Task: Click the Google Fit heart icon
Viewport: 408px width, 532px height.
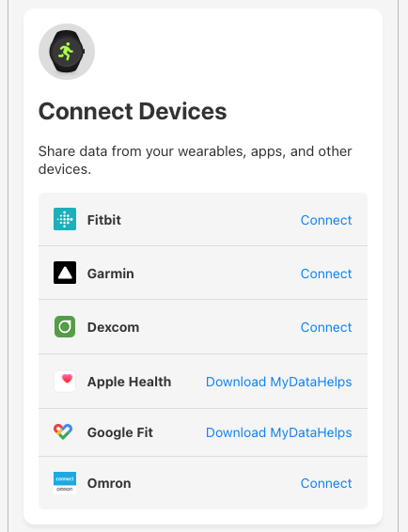Action: pyautogui.click(x=63, y=432)
